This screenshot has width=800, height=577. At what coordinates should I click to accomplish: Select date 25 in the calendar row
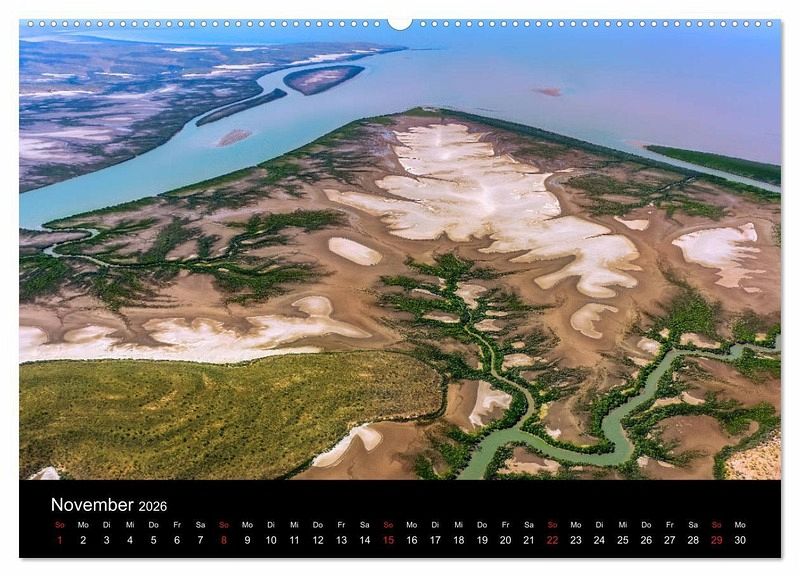click(x=622, y=540)
